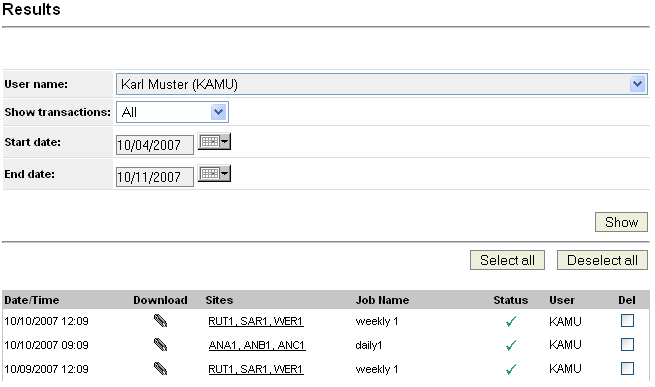
Task: Check Del box for 10/10/2007 12:09 row
Action: 627,321
